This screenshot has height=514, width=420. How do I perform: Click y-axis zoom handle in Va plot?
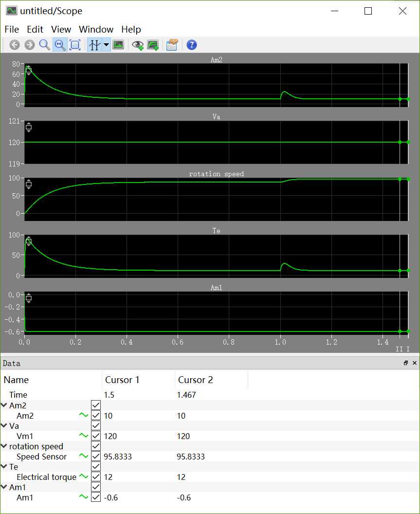[x=29, y=127]
